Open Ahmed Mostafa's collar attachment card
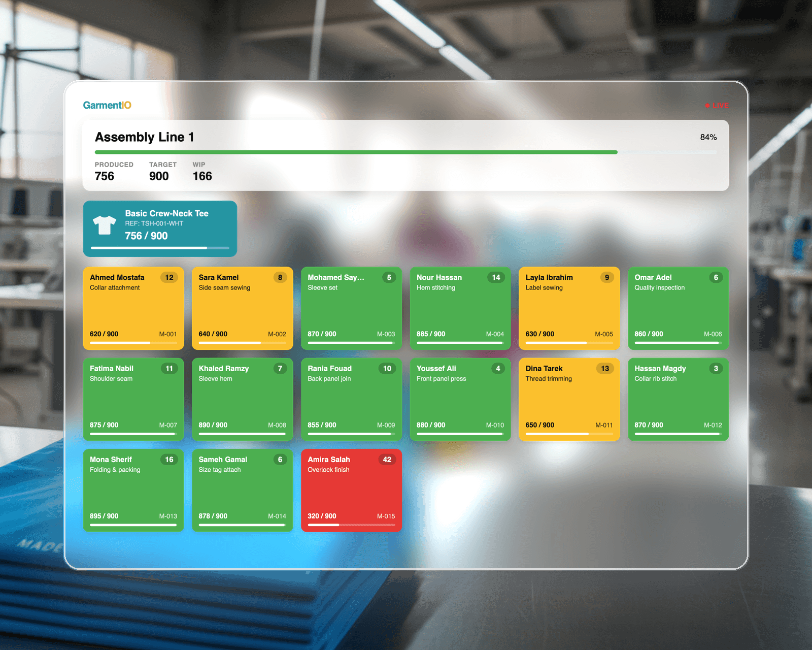The image size is (812, 650). pos(133,308)
